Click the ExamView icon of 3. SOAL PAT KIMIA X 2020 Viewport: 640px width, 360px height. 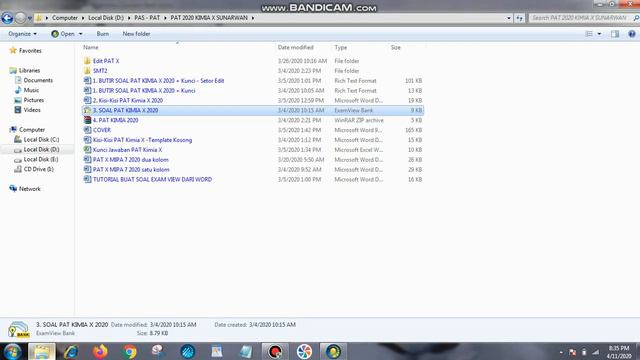coord(87,110)
